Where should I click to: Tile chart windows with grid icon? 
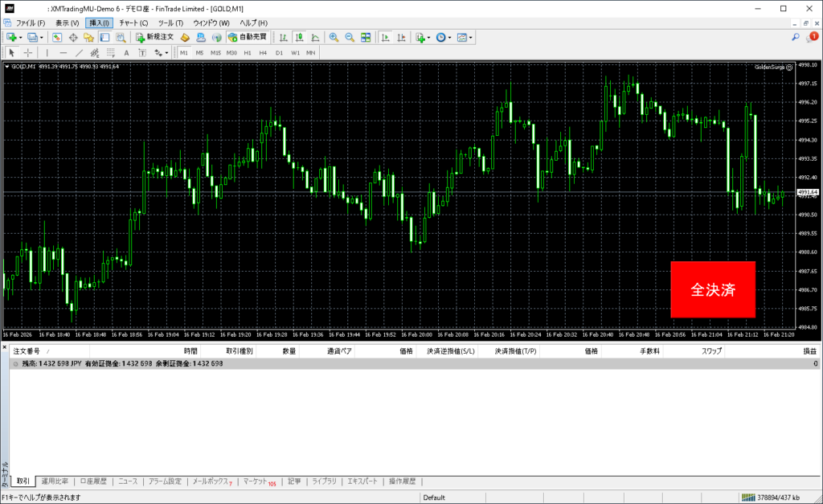(366, 37)
